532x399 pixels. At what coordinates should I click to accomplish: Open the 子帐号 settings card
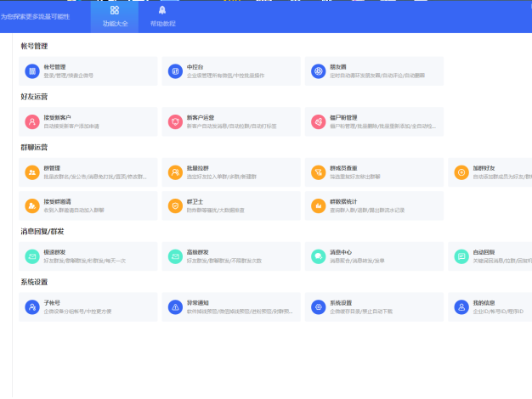click(x=87, y=306)
